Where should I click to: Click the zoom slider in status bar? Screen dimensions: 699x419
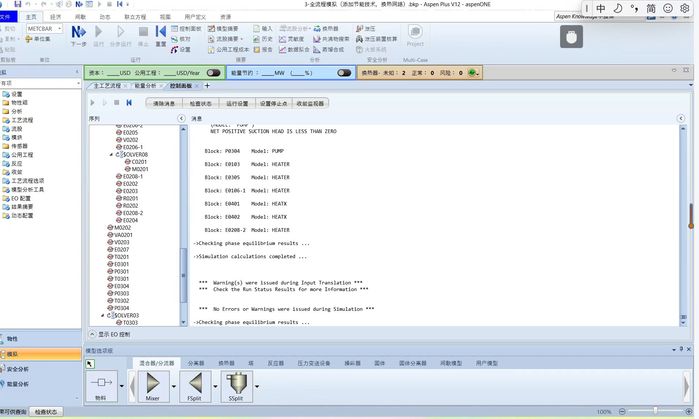(x=655, y=412)
